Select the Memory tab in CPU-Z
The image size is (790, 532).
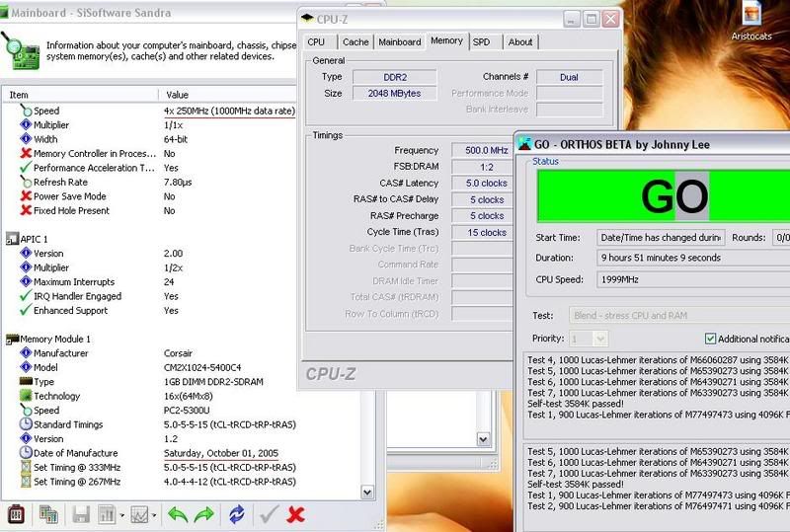tap(447, 40)
